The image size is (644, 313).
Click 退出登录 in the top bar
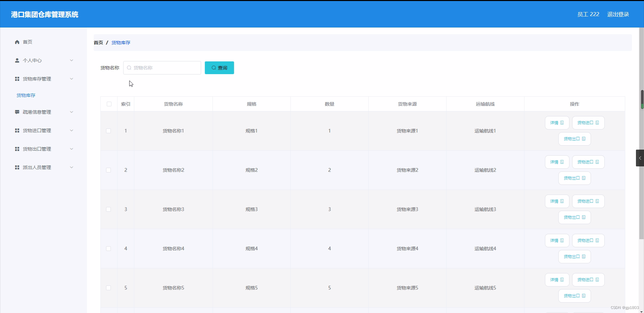click(618, 14)
